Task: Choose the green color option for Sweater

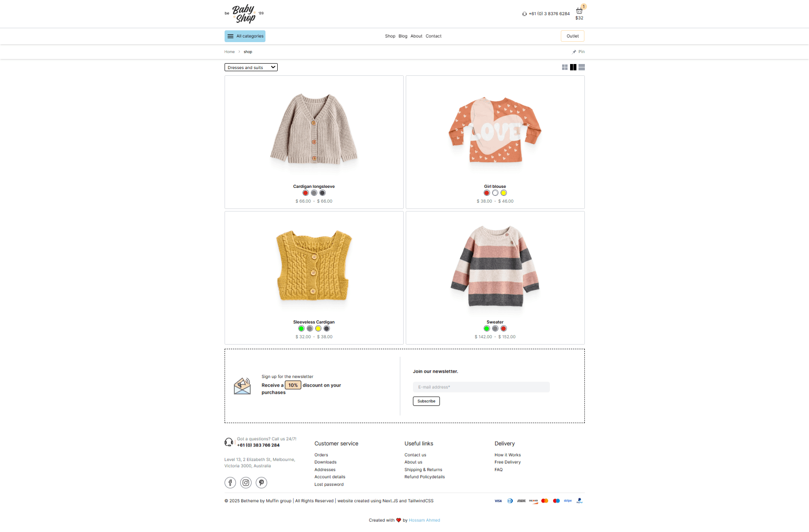Action: tap(487, 329)
